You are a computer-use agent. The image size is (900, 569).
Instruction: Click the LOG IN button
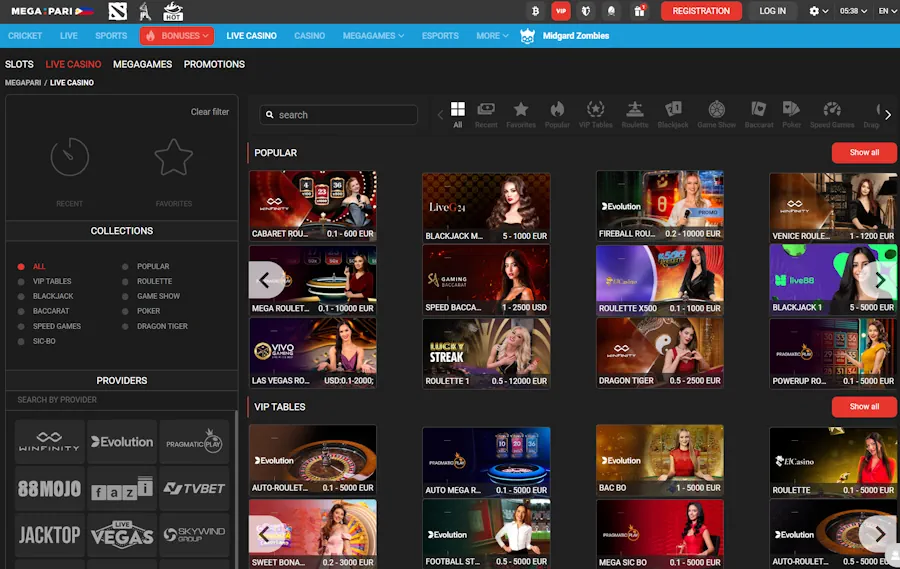772,11
